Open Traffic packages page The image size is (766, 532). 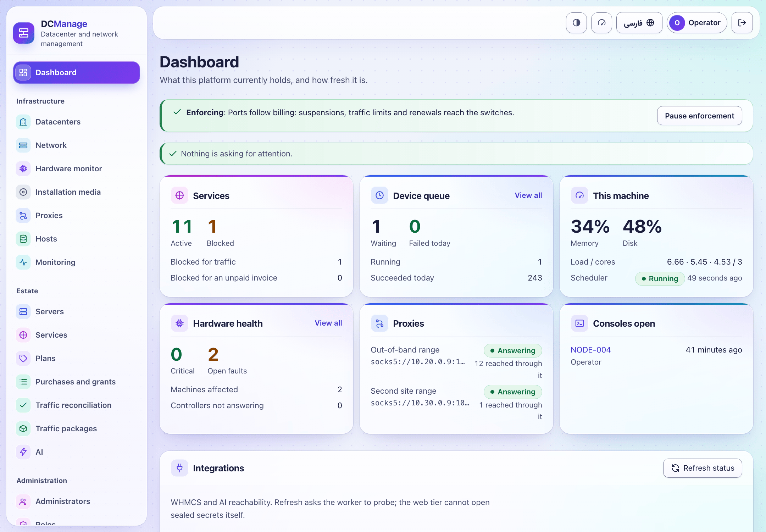point(77,428)
